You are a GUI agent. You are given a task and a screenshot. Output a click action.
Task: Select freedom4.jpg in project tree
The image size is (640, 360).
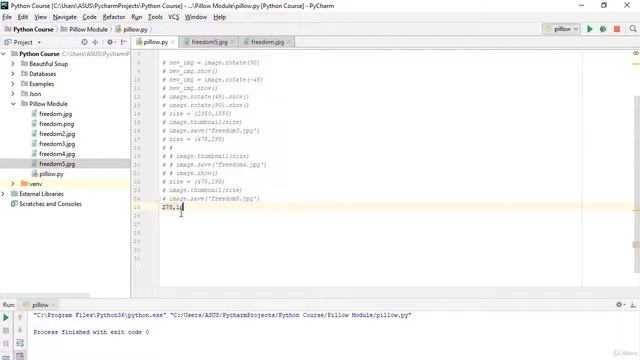pyautogui.click(x=57, y=154)
